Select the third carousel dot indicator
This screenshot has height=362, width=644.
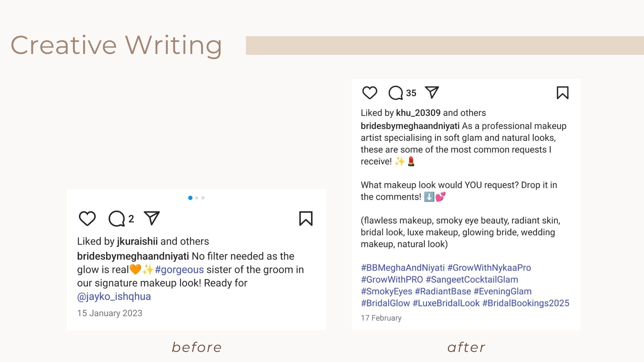coord(203,198)
